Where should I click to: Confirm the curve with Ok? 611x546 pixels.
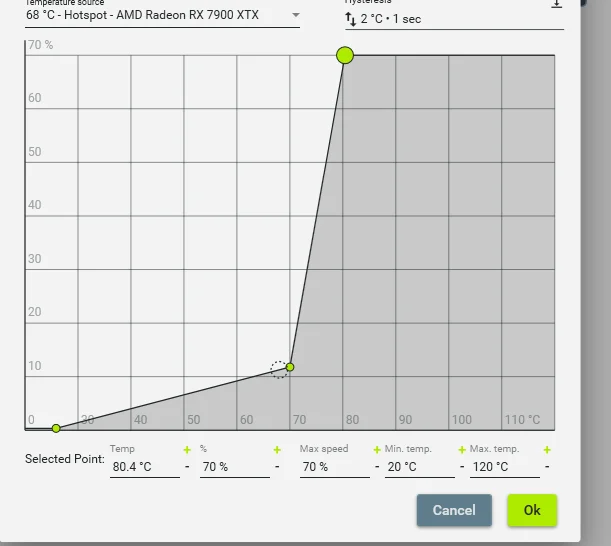click(532, 510)
